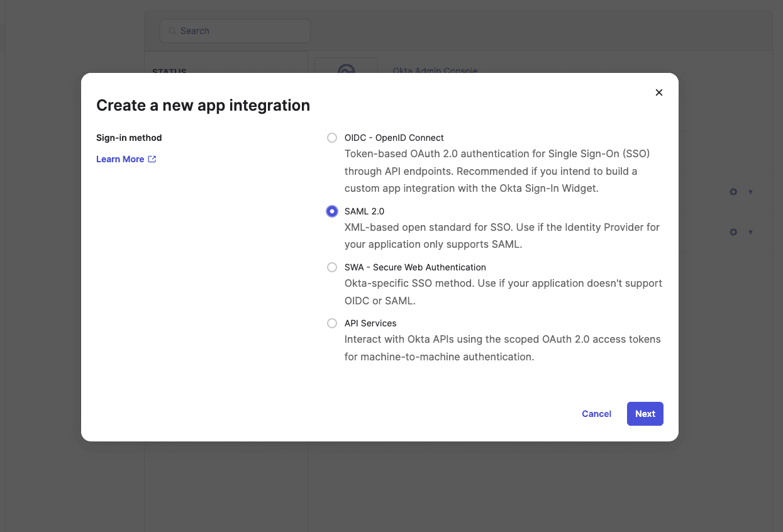Select the OIDC - OpenID Connect sign-in method
This screenshot has width=783, height=532.
tap(331, 138)
